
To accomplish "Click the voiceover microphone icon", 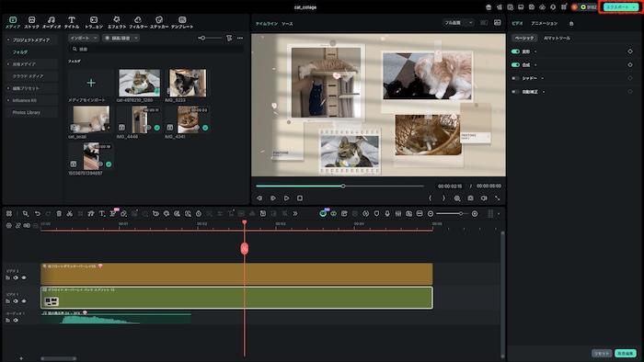I will (x=387, y=213).
